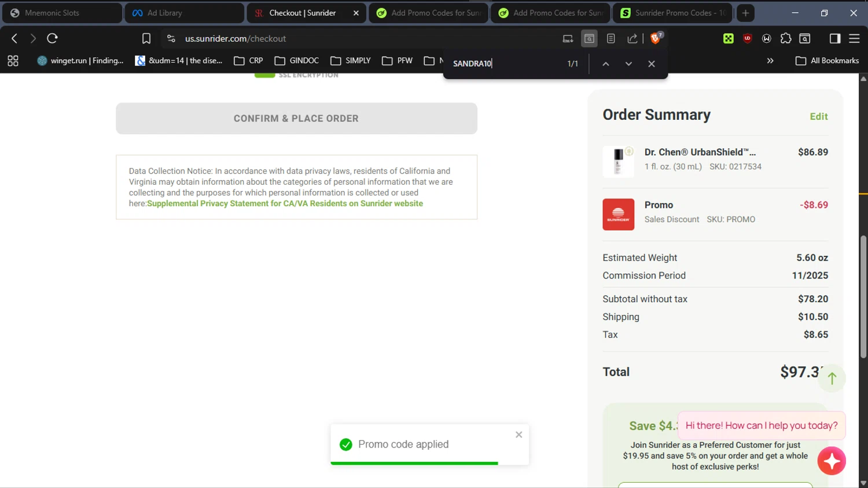Expand the hidden bookmarks overflow chevron
Viewport: 868px width, 488px height.
tap(770, 61)
